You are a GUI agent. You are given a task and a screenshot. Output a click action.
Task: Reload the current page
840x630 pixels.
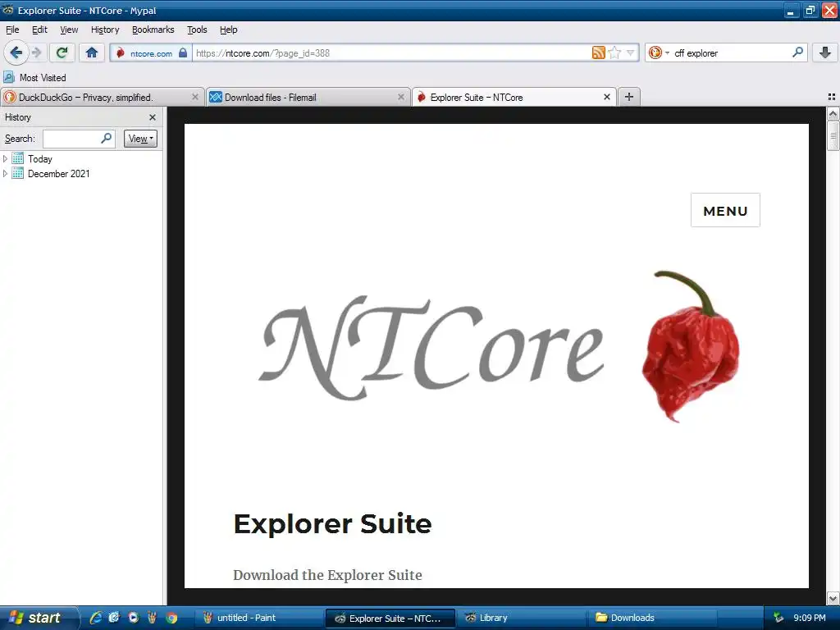point(62,52)
